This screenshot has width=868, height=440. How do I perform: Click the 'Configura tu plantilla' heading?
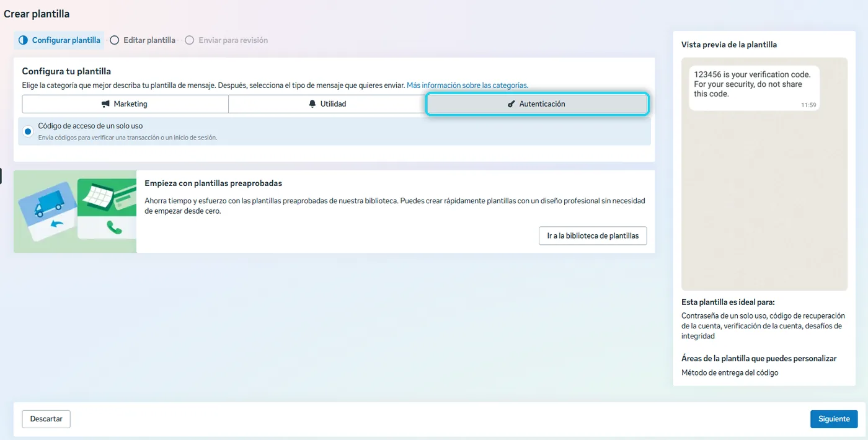tap(66, 72)
